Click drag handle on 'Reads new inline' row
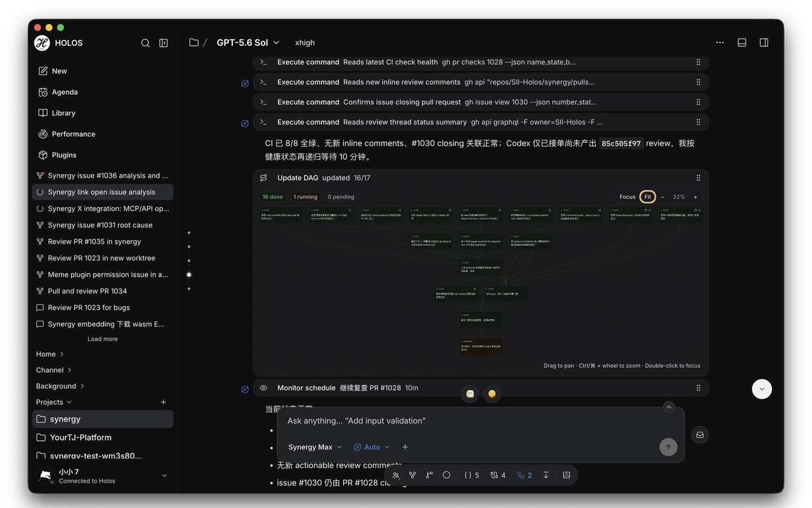This screenshot has height=508, width=812. tap(698, 82)
